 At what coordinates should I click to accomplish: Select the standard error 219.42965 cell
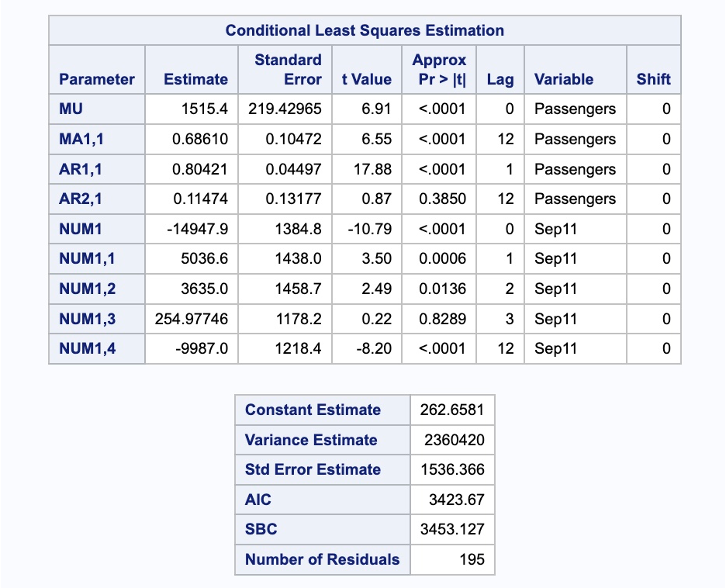pyautogui.click(x=285, y=109)
